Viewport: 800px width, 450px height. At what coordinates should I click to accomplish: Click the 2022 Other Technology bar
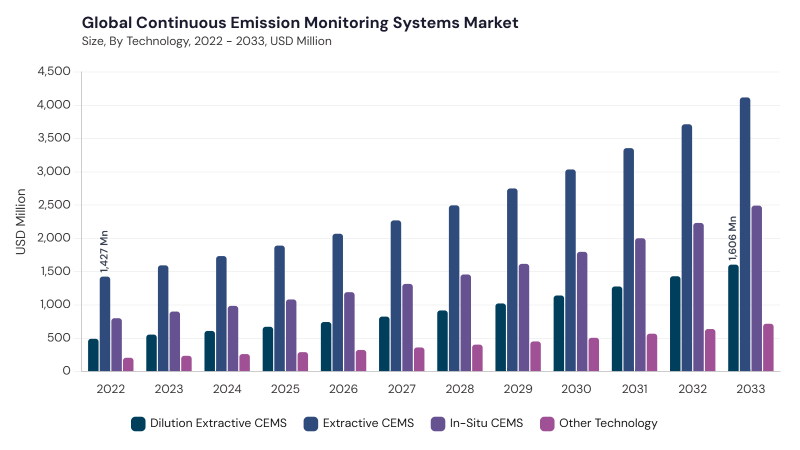(x=129, y=364)
